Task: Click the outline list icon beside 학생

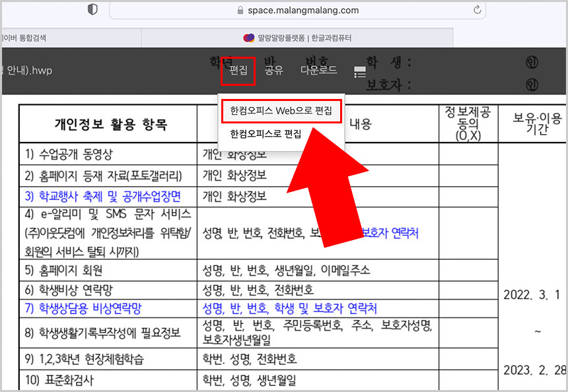Action: coord(359,71)
